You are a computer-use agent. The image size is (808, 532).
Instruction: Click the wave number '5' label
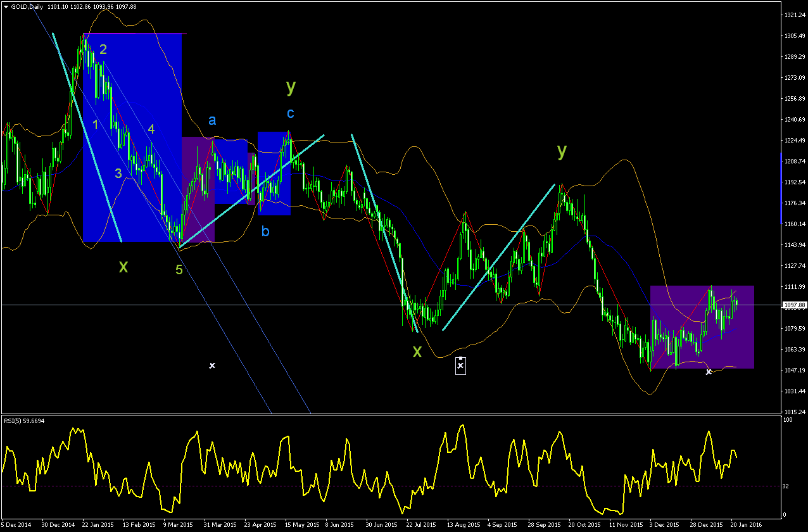coord(179,270)
